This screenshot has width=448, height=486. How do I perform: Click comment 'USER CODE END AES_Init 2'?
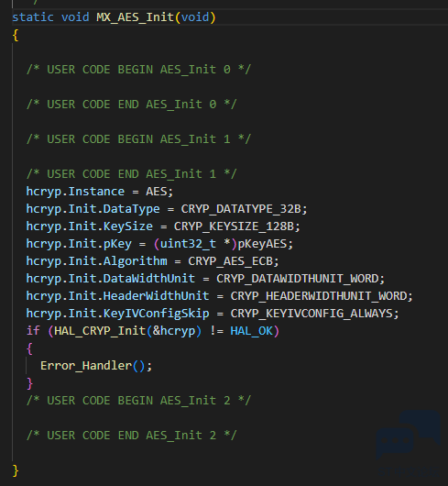132,436
